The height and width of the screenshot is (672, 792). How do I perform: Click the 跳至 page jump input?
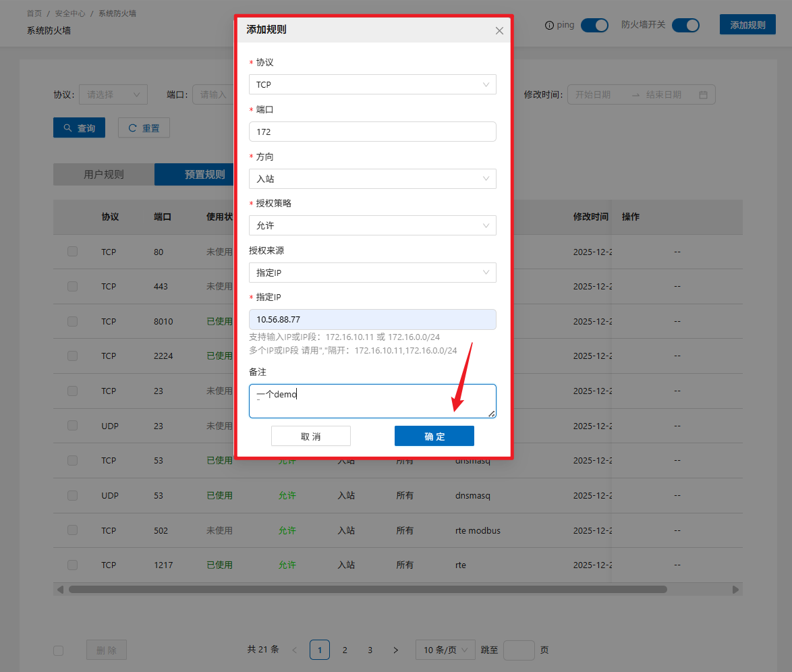(x=519, y=650)
